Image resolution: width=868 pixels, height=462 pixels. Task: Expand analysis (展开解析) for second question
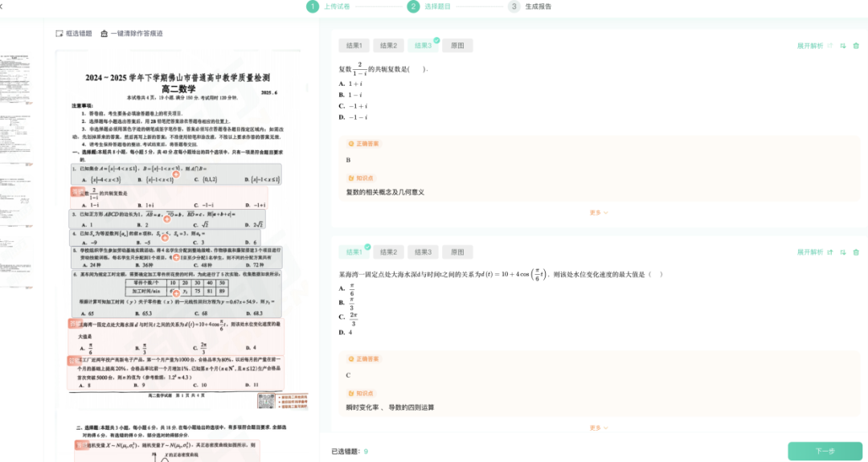809,252
